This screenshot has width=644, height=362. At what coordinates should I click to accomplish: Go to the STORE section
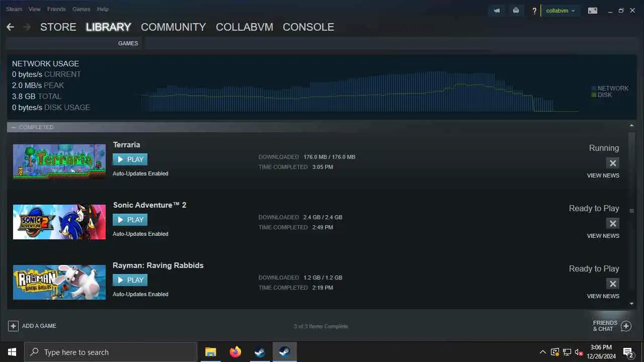58,27
